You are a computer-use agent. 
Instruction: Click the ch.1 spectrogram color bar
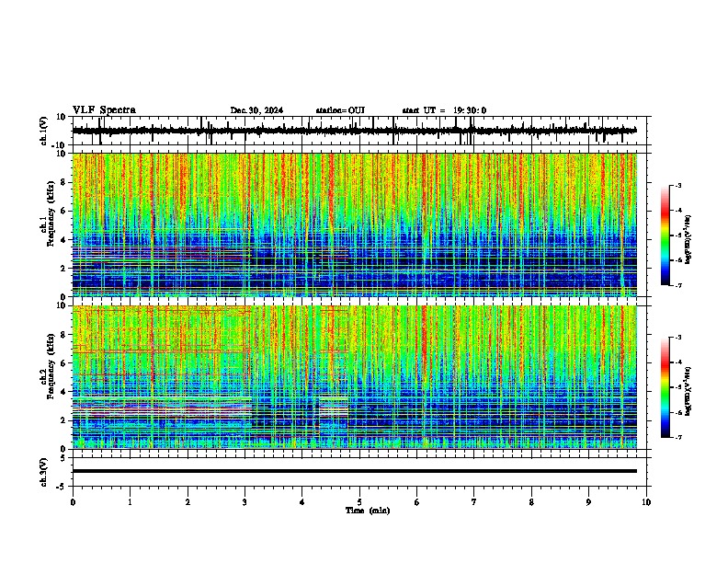pos(665,236)
